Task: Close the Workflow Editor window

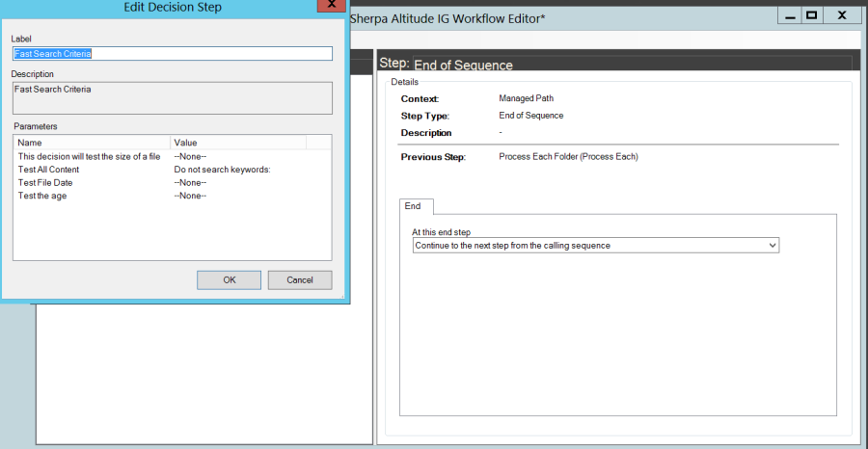Action: 842,15
